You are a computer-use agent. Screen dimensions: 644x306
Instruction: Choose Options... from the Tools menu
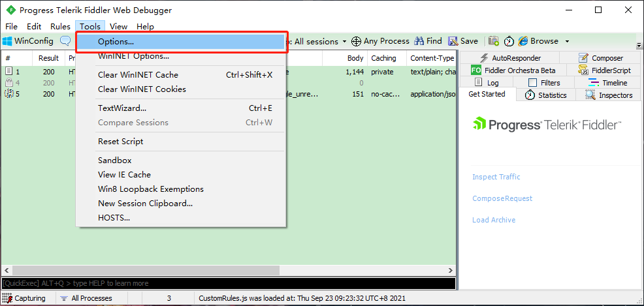tap(181, 41)
